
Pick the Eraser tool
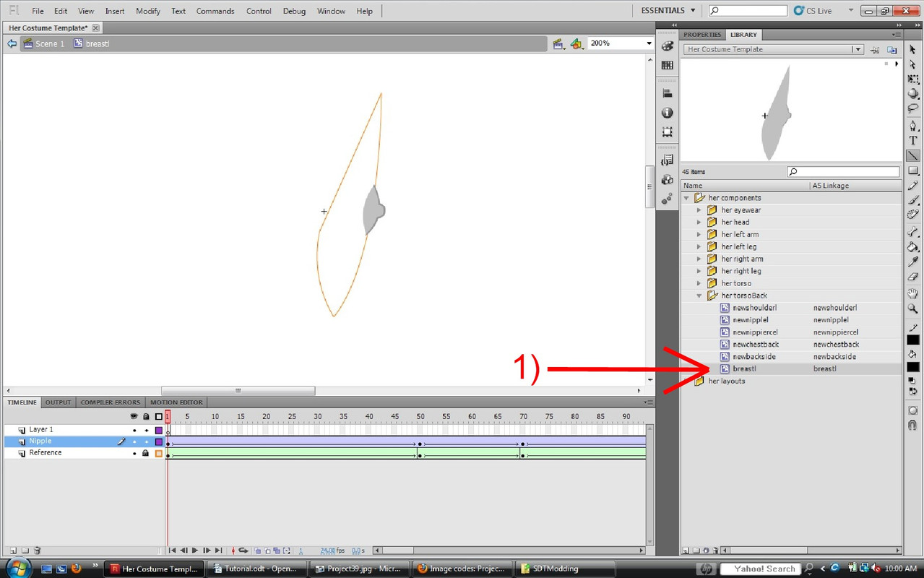click(913, 277)
